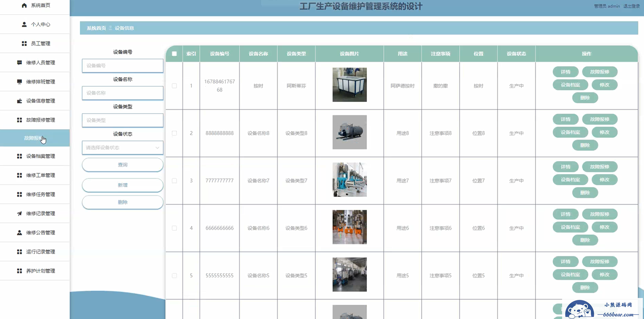Click the user icon beside 维修公告管理
The image size is (644, 319).
click(x=19, y=233)
